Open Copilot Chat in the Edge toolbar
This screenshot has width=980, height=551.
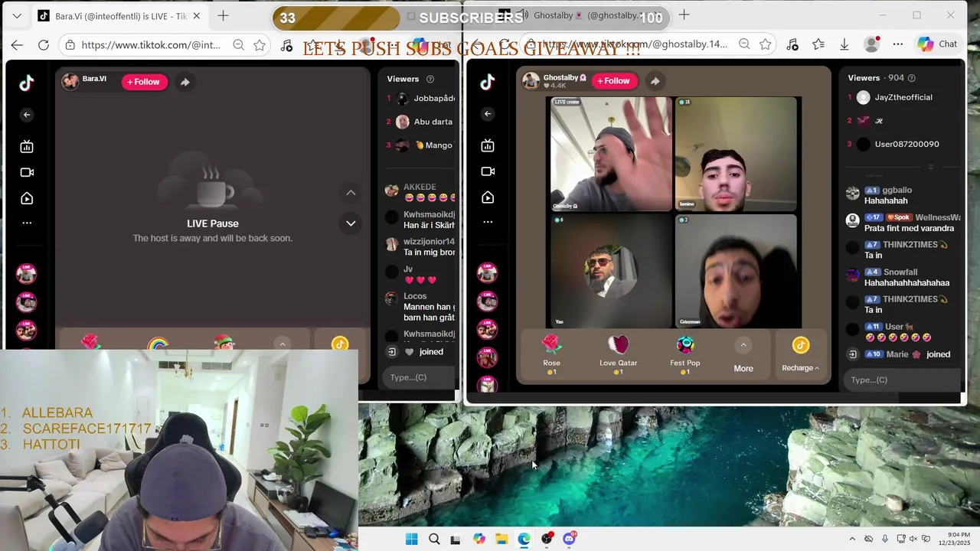tap(938, 44)
